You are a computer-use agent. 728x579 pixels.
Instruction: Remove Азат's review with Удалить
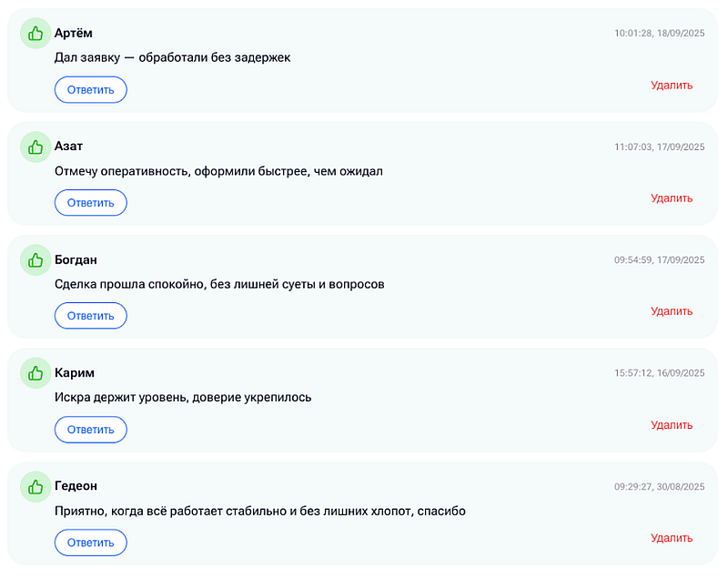tap(672, 198)
